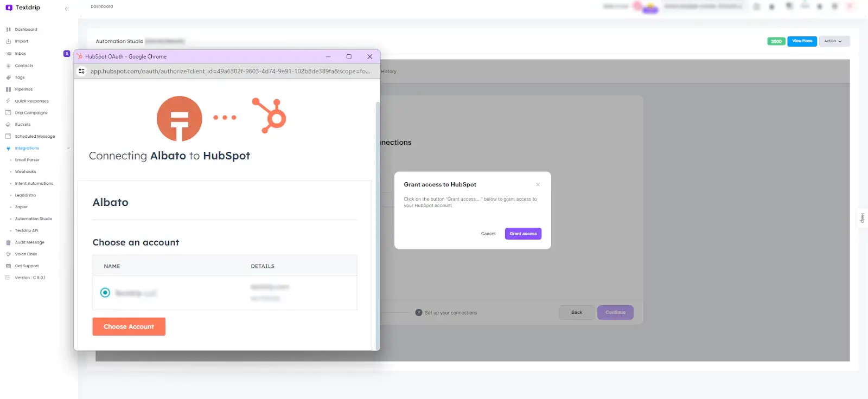
Task: Open Intent Automations submenu item
Action: click(34, 184)
